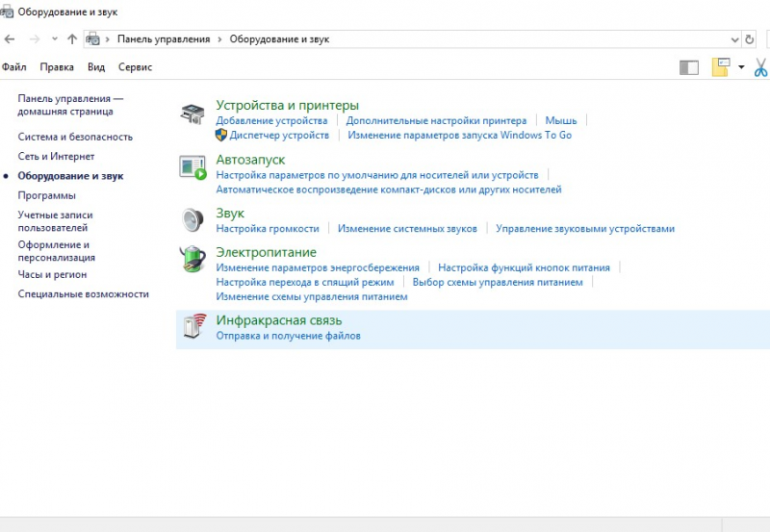Click Отправка и получение файлов link
770x532 pixels.
point(288,336)
